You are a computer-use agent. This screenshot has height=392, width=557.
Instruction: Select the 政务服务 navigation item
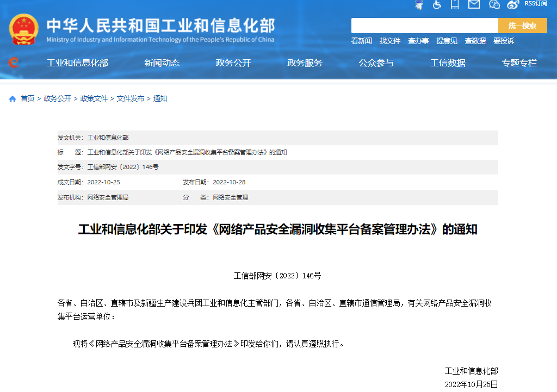[305, 63]
